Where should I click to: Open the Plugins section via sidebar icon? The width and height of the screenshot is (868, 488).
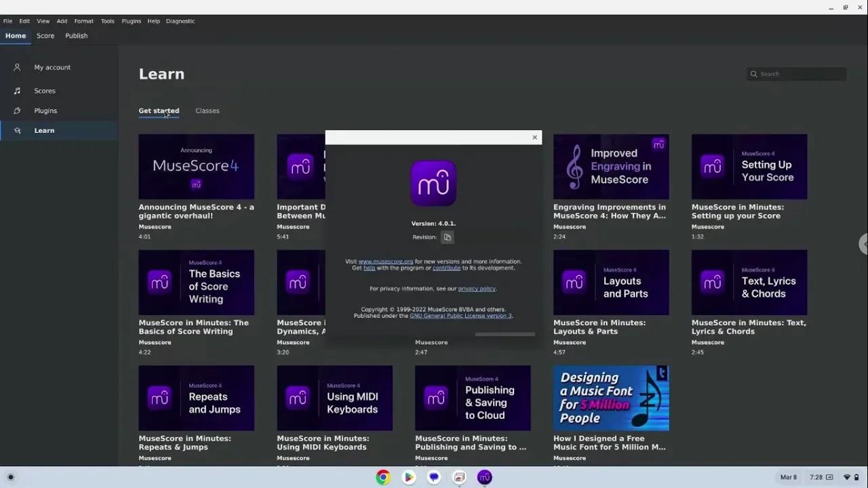click(17, 110)
